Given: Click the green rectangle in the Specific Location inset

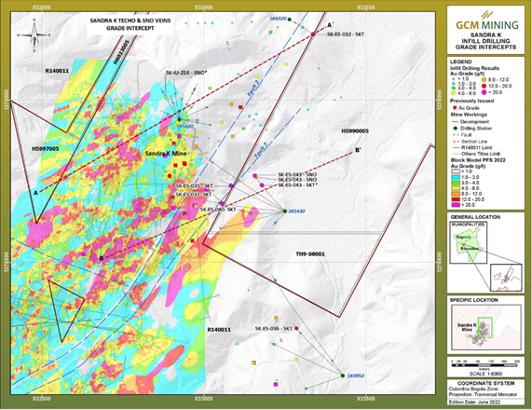Looking at the screenshot, I should pos(484,327).
